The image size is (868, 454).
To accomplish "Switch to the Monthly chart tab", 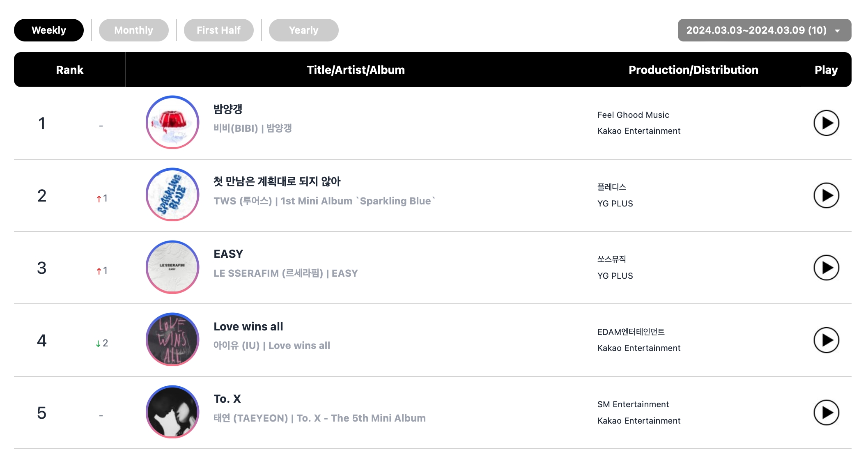I will click(x=133, y=30).
